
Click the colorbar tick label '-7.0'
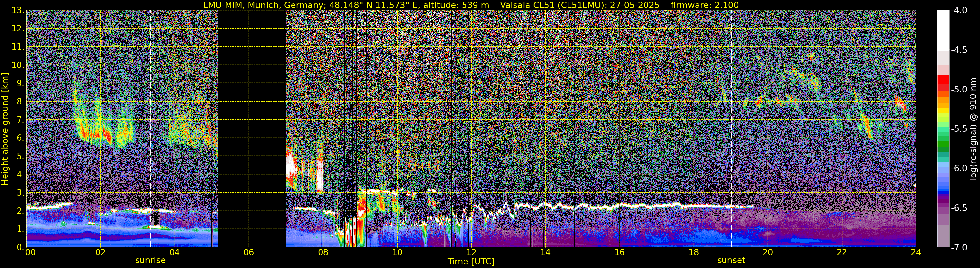[x=959, y=248]
